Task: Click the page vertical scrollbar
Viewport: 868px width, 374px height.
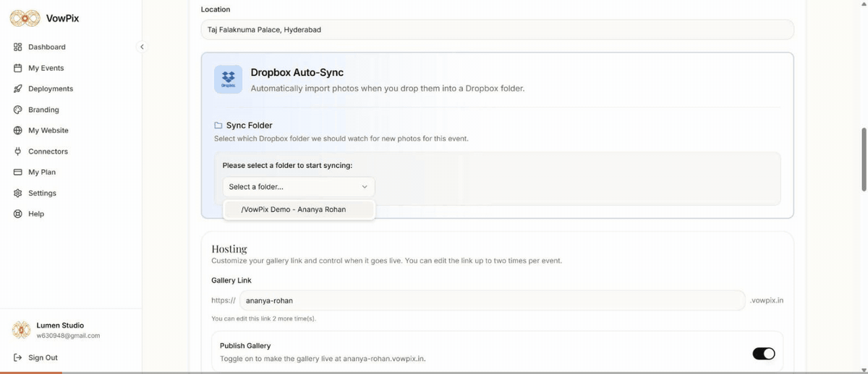Action: click(x=864, y=160)
